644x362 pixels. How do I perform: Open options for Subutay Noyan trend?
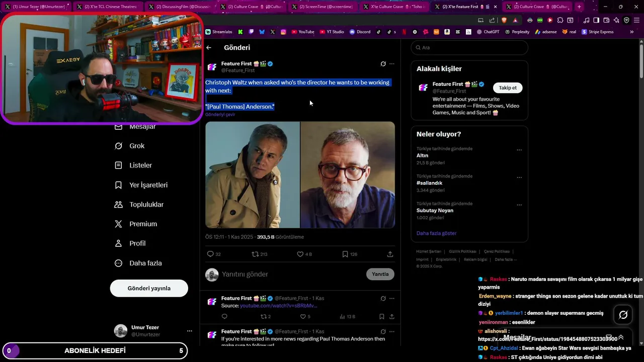pos(519,205)
